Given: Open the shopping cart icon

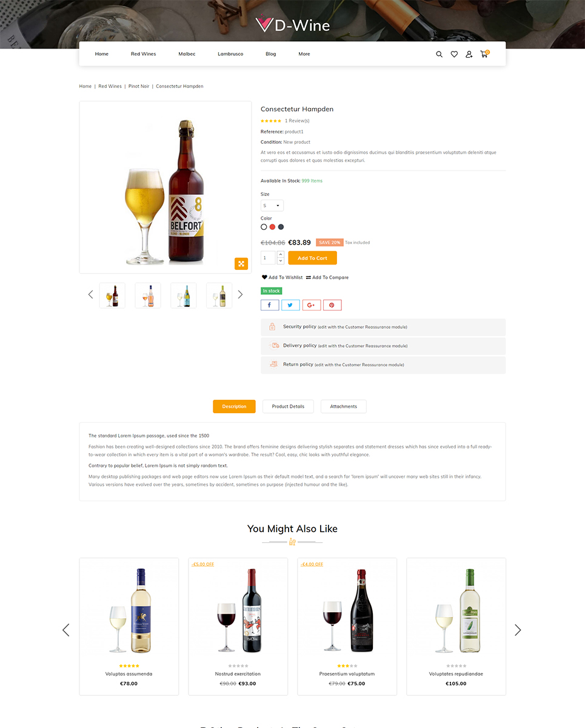Looking at the screenshot, I should (484, 54).
